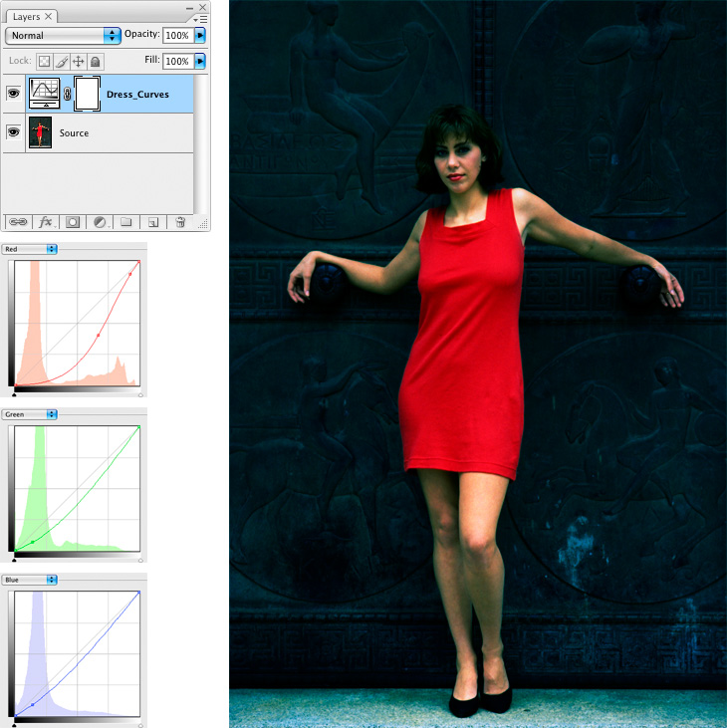The width and height of the screenshot is (727, 728).
Task: Toggle the lock all padlock
Action: coord(95,62)
